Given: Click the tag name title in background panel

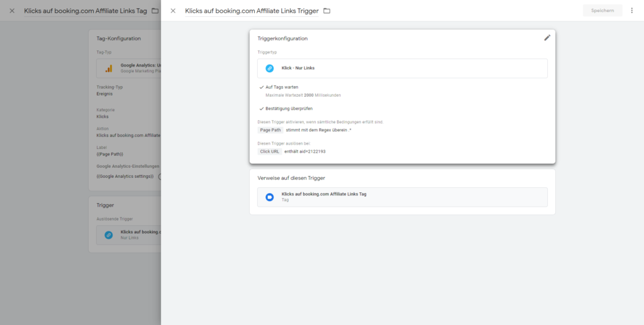Looking at the screenshot, I should coord(86,11).
